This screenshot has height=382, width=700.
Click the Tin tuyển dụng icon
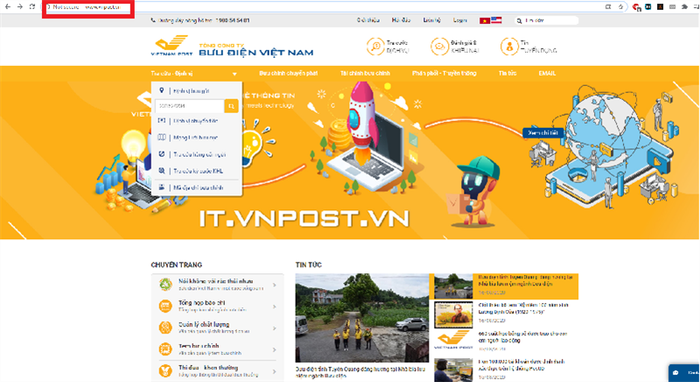pos(509,46)
